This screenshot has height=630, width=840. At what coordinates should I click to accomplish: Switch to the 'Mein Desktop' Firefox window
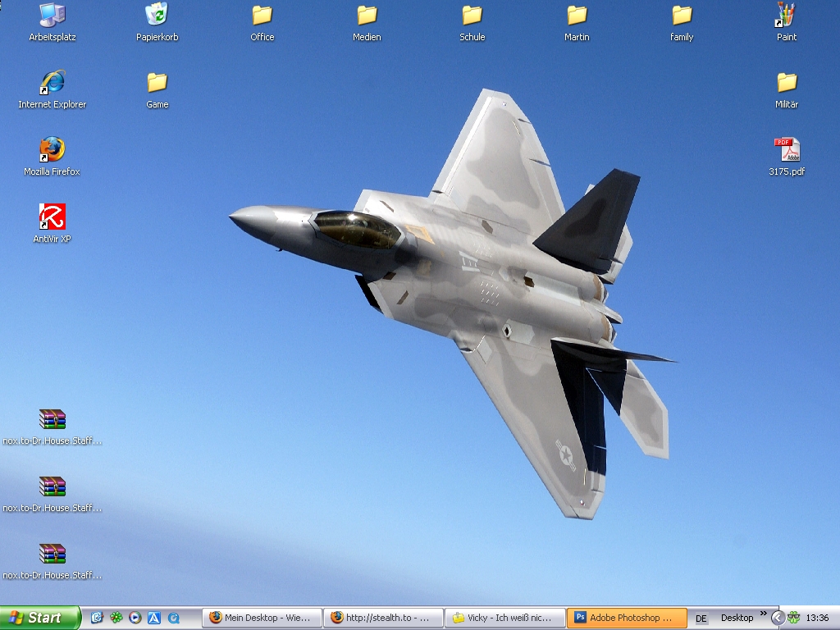(x=261, y=618)
